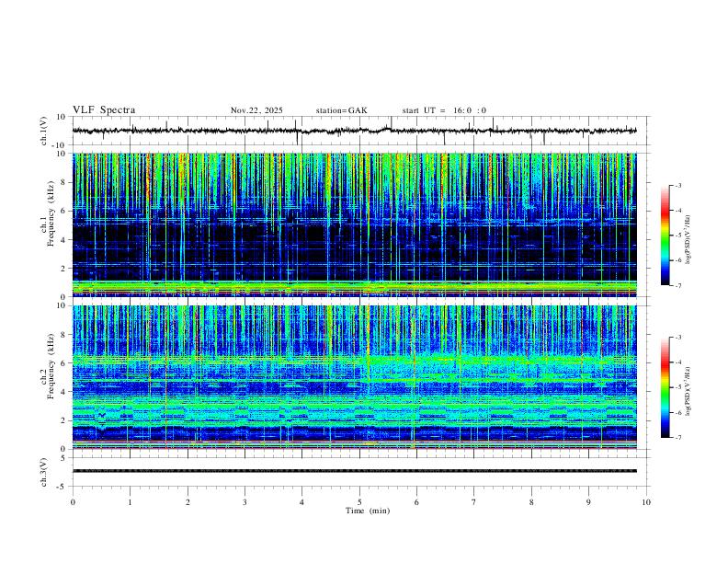Image resolution: width=728 pixels, height=563 pixels.
Task: Click the time axis tick label "9"
Action: click(x=588, y=502)
